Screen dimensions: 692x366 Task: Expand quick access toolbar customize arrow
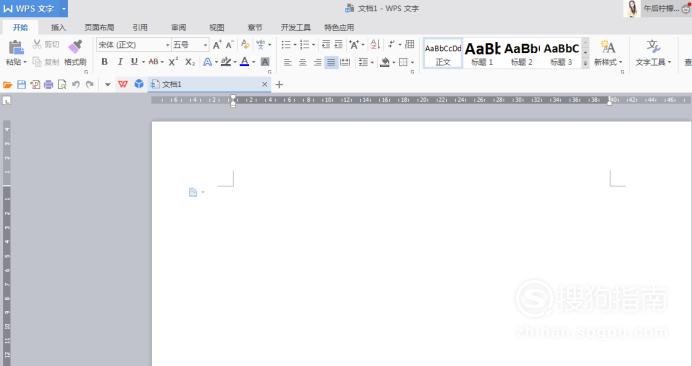pyautogui.click(x=108, y=84)
